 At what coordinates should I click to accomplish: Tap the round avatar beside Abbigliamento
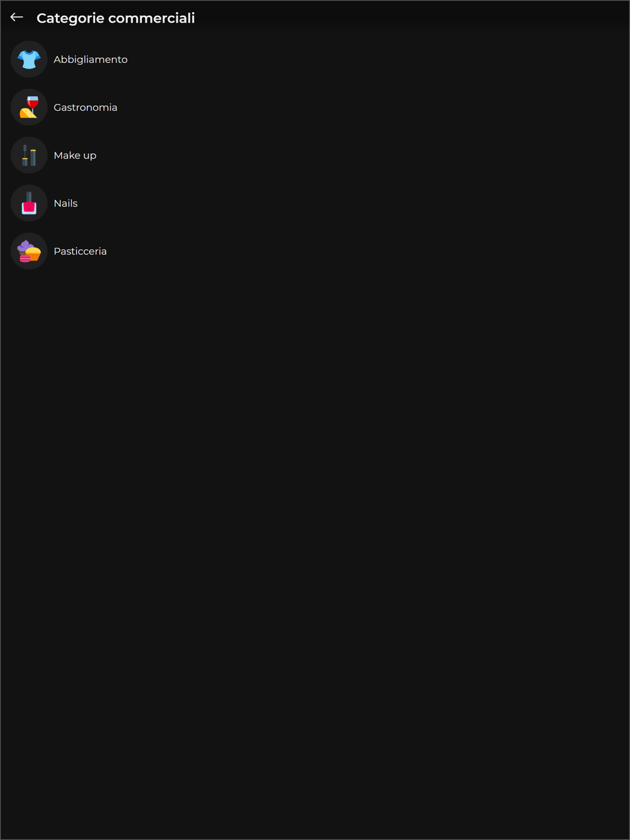click(x=29, y=59)
